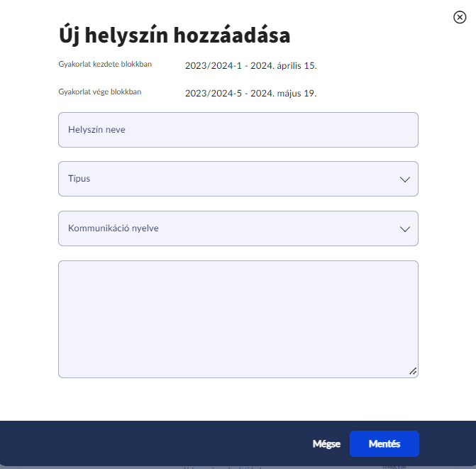The image size is (476, 469).
Task: Click the Gyakorlat kezdete blokkban label
Action: 105,65
